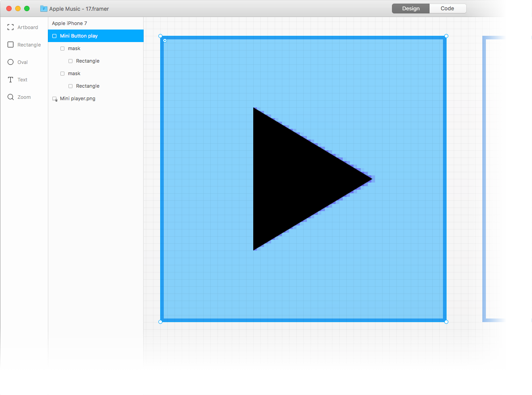This screenshot has height=395, width=532.
Task: Click icon of Rectangle under second mask
Action: [71, 86]
